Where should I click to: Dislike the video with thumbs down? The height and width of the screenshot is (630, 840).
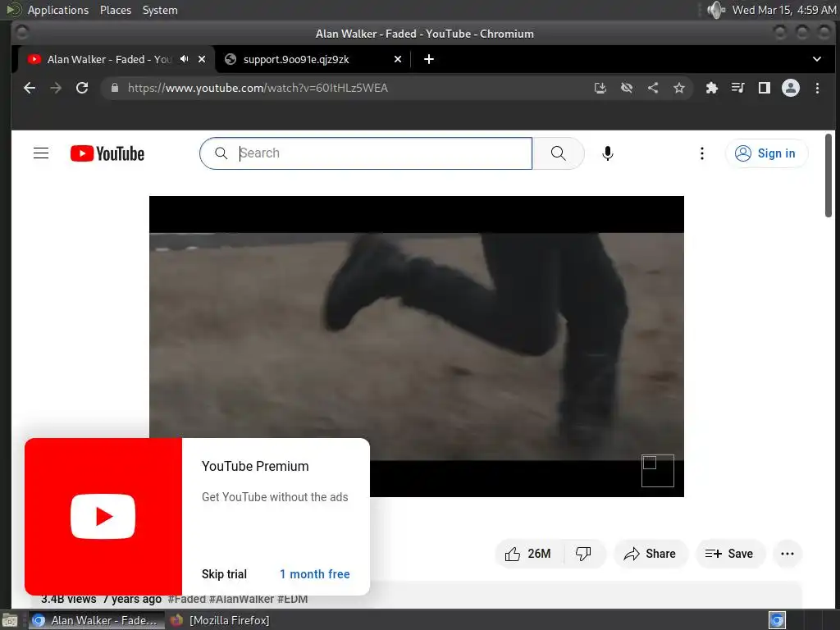pos(583,554)
